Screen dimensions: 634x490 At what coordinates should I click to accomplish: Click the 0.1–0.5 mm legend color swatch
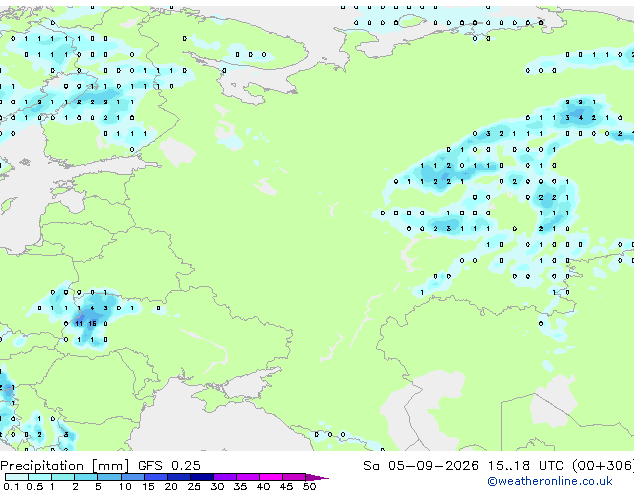17,477
